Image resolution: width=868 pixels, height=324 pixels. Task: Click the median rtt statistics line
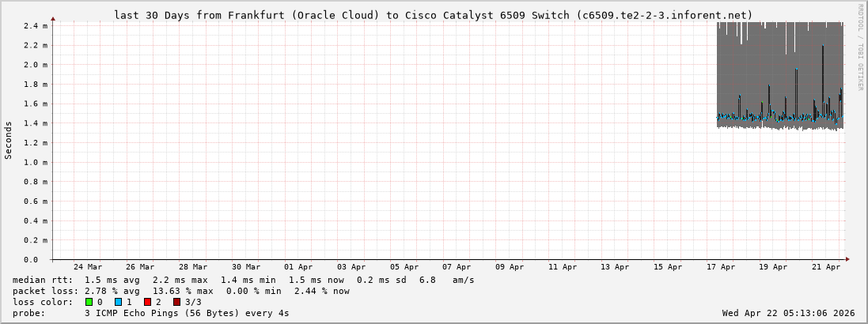(x=244, y=280)
